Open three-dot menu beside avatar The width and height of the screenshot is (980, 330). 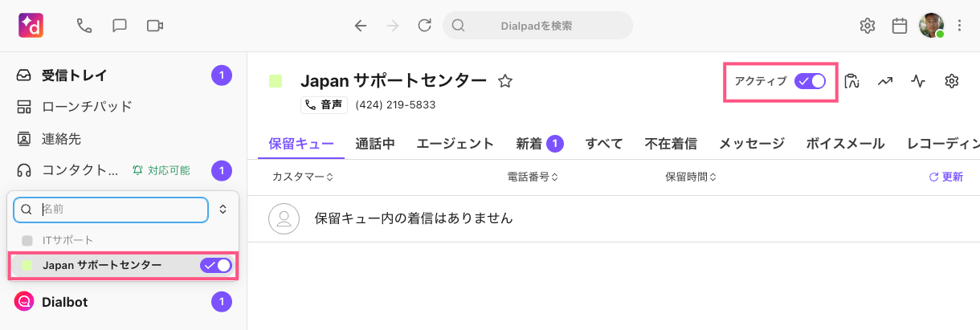click(x=960, y=26)
